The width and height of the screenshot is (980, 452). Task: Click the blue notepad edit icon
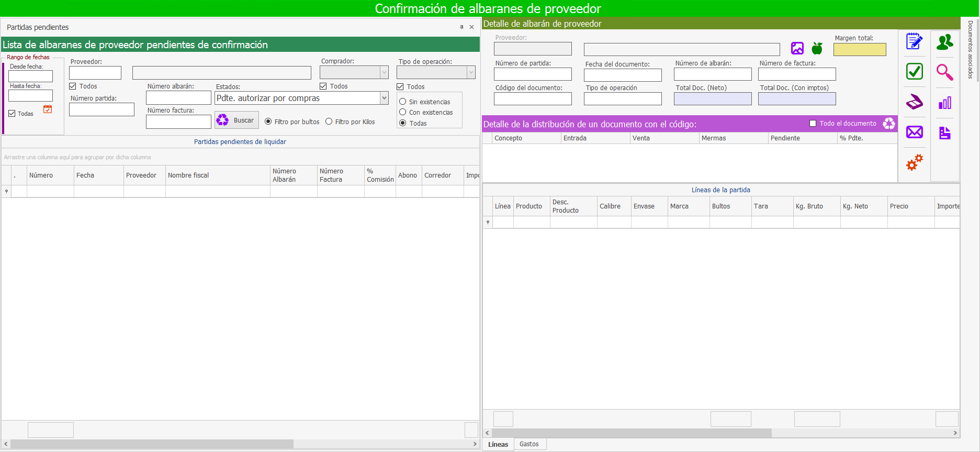914,41
